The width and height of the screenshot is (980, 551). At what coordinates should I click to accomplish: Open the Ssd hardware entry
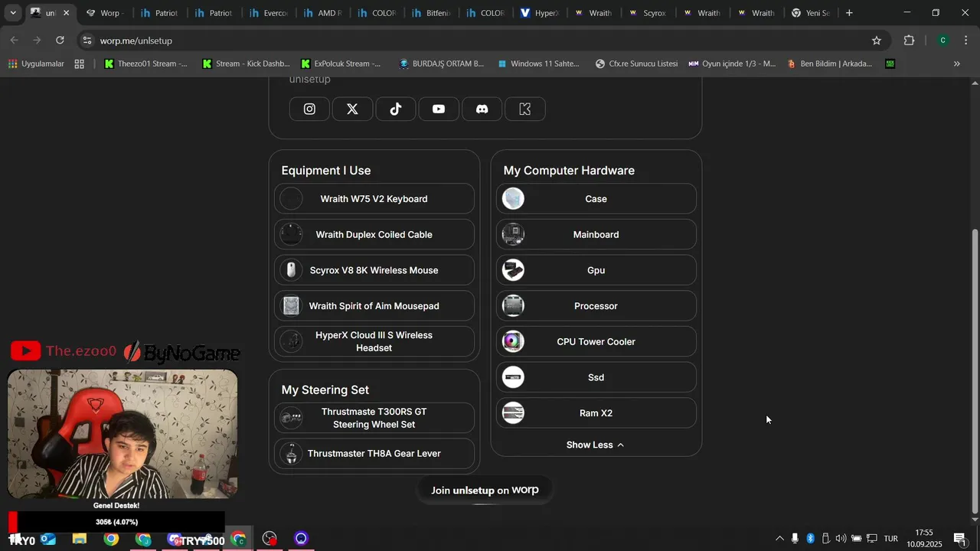596,377
